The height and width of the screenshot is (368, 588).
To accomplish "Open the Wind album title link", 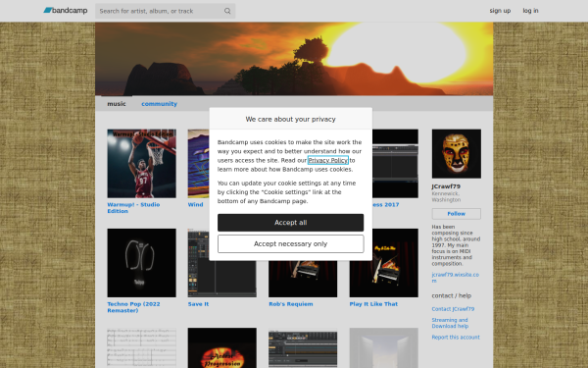I will (195, 205).
